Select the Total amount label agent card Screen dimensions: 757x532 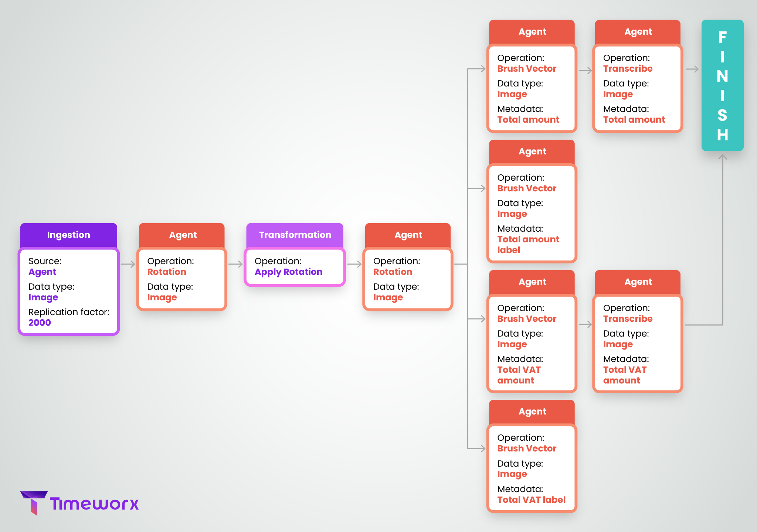pos(532,214)
